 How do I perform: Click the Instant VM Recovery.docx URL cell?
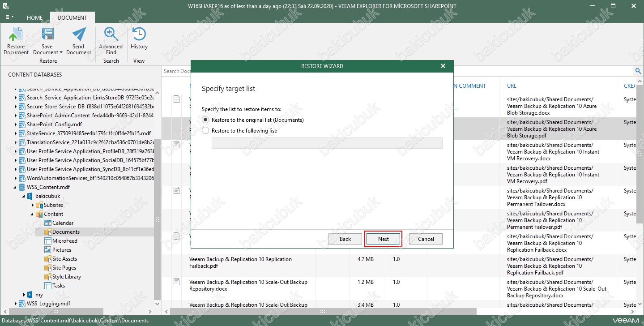(553, 152)
